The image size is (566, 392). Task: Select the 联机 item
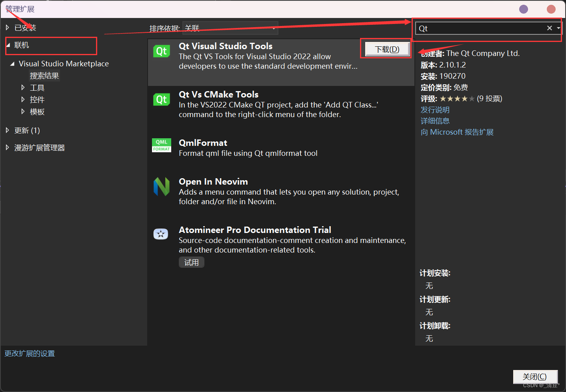pos(22,45)
